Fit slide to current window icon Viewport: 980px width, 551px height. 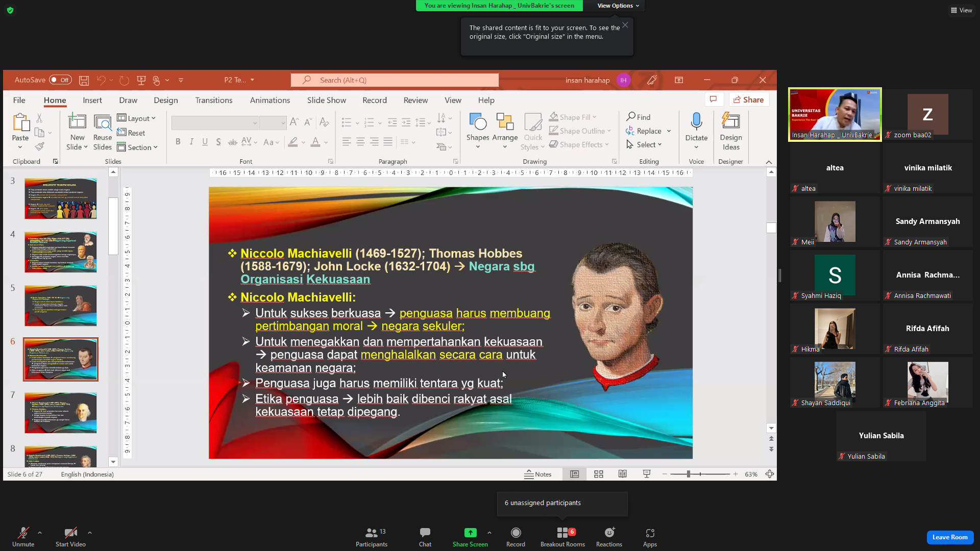click(x=770, y=474)
